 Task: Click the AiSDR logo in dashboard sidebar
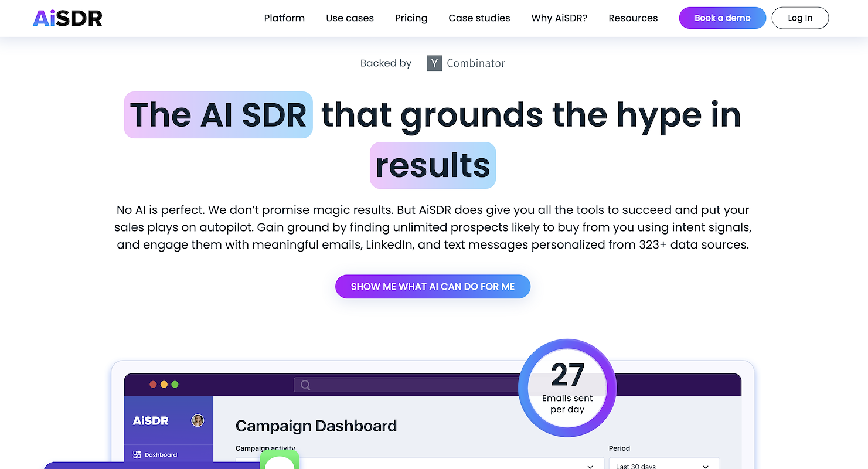click(x=151, y=421)
